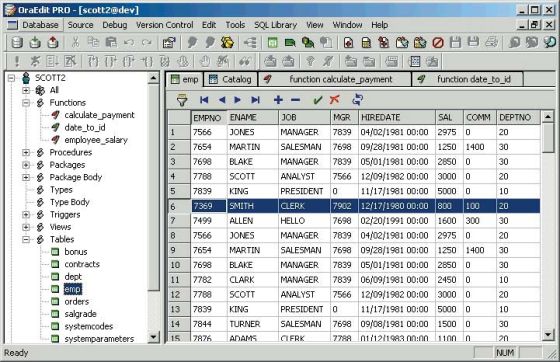
Task: Open the SQL Library menu
Action: [275, 25]
